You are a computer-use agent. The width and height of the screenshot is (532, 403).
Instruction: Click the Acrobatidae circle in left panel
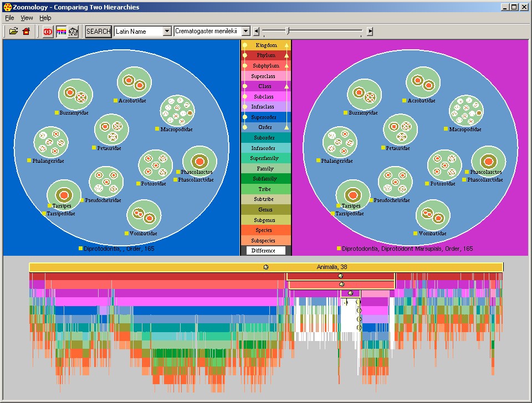coord(134,82)
